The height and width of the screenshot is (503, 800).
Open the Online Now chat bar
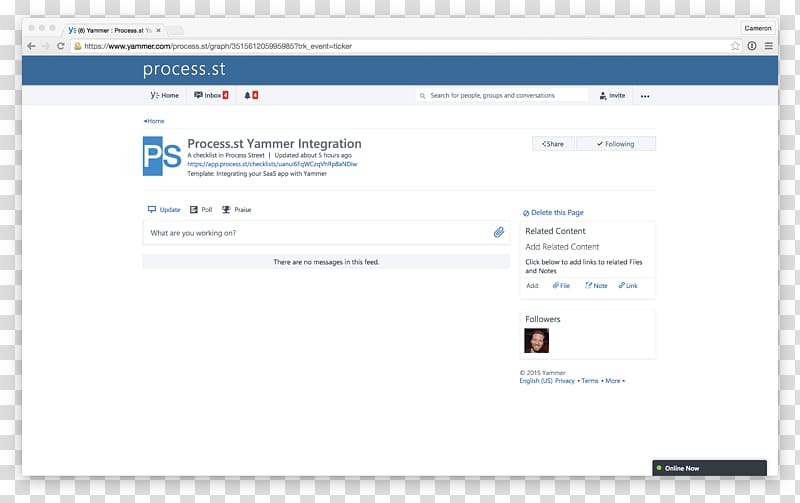pyautogui.click(x=709, y=468)
